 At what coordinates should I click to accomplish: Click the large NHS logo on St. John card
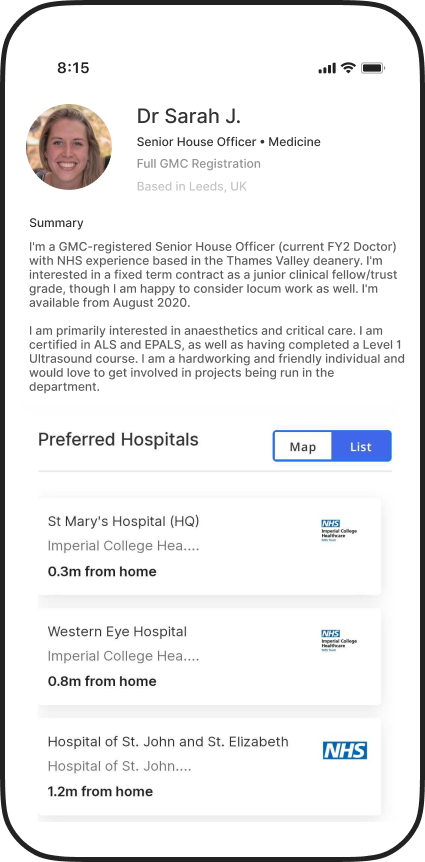(x=345, y=750)
